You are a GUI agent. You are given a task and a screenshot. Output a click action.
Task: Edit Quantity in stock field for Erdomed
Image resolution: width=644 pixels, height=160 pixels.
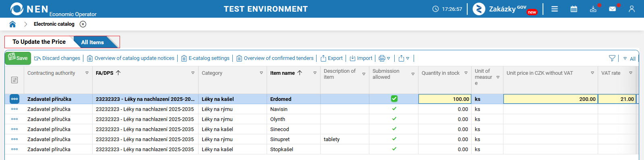[445, 99]
